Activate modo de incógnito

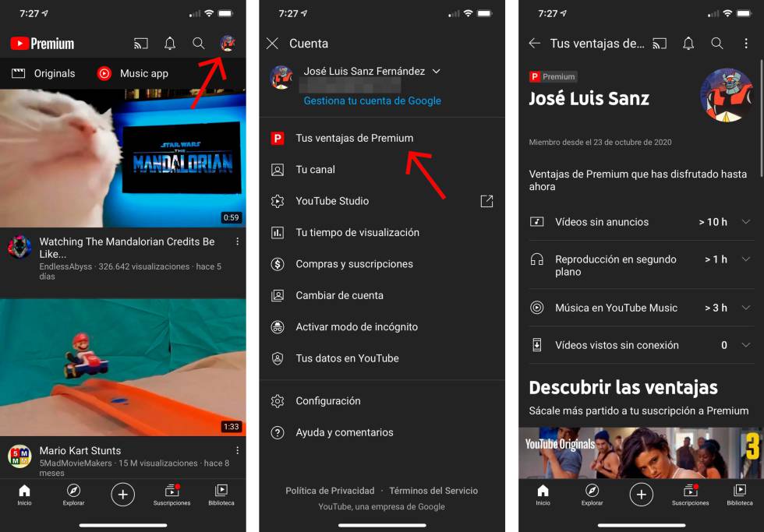[x=382, y=327]
